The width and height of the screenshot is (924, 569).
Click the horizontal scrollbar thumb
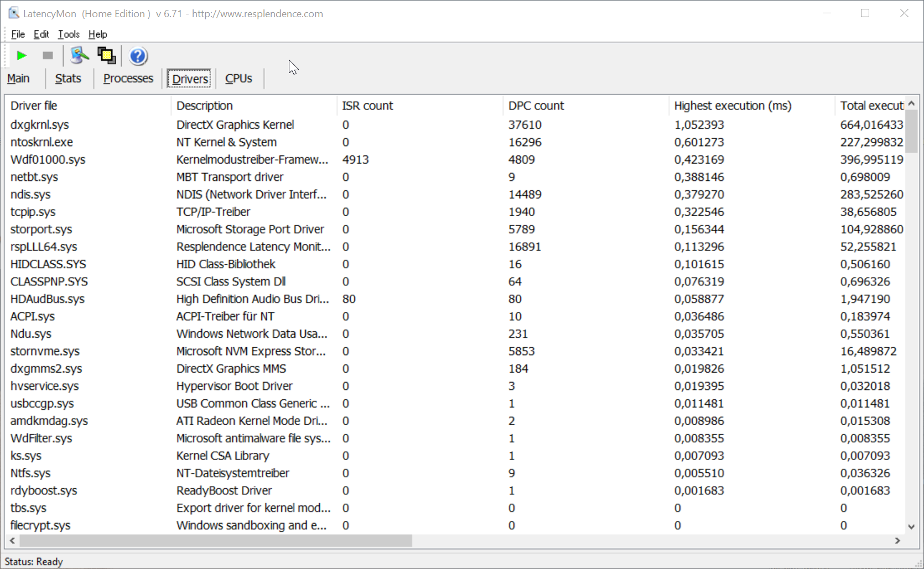(x=216, y=540)
